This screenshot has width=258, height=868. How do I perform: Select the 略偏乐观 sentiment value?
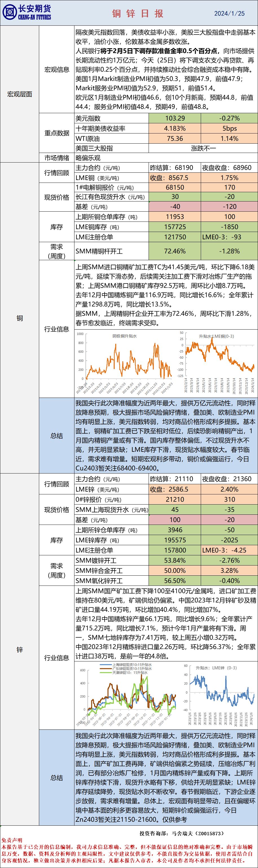point(88,158)
